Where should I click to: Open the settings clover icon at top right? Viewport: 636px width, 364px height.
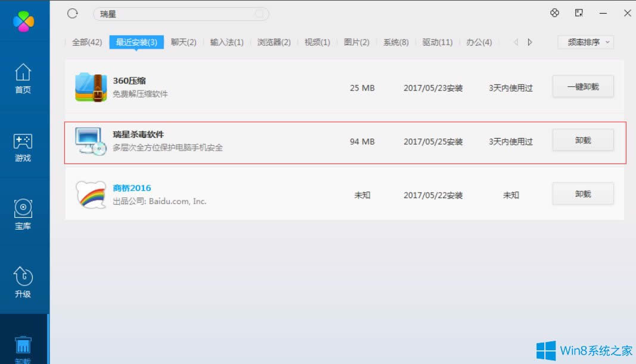(554, 12)
